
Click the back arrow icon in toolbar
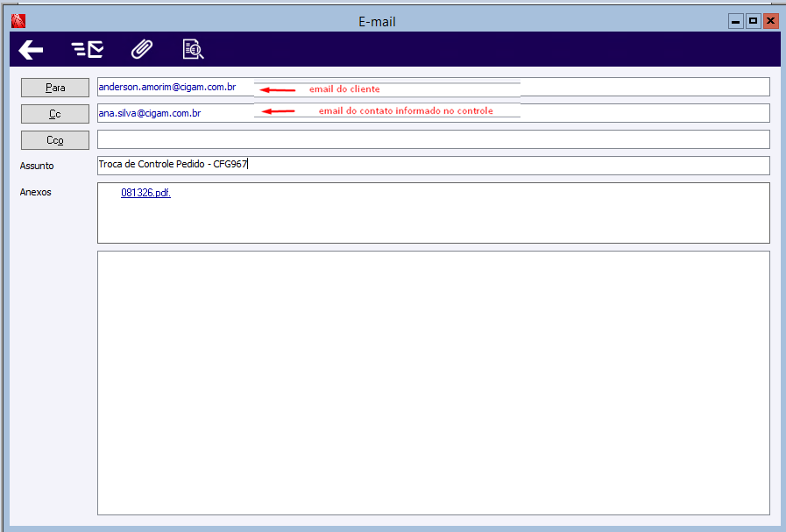[x=31, y=50]
